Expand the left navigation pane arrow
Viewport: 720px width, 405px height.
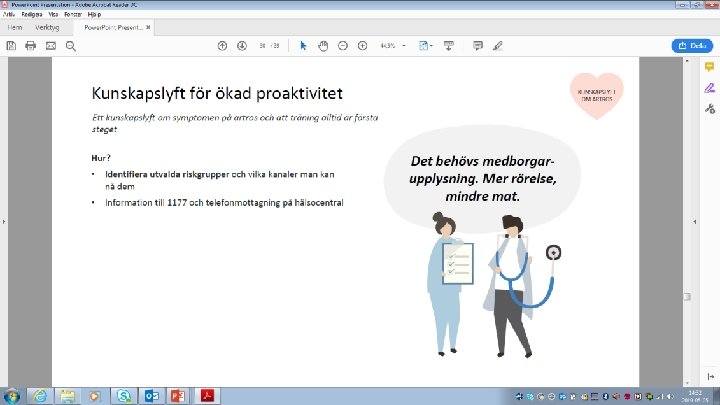point(4,222)
